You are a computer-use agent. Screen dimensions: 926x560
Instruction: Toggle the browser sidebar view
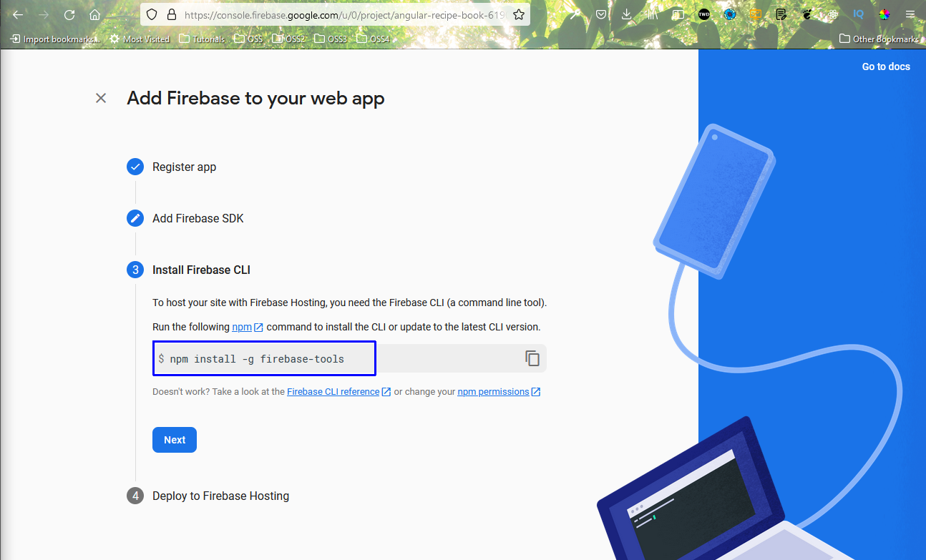(678, 14)
